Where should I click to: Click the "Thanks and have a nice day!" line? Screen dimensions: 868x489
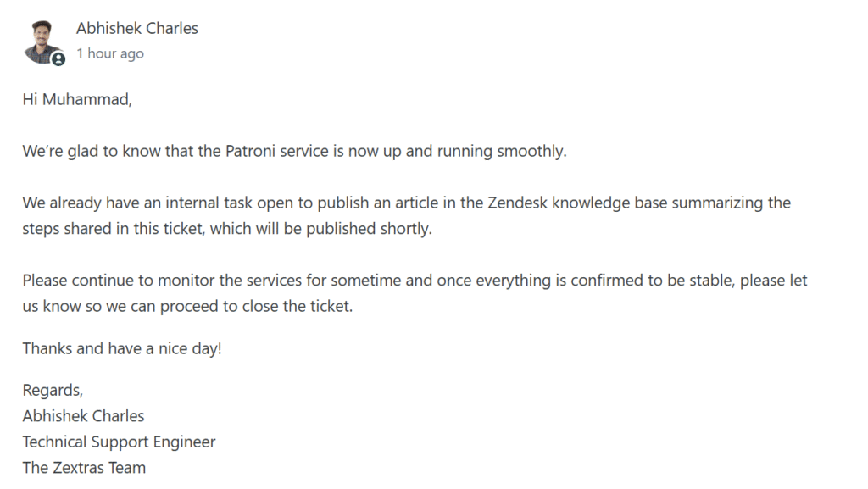tap(121, 348)
